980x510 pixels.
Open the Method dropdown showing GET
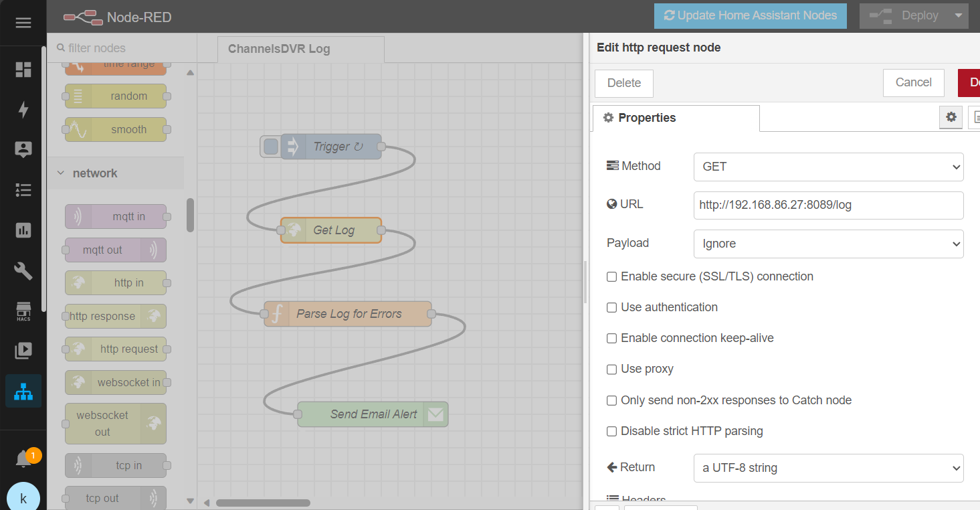[828, 167]
